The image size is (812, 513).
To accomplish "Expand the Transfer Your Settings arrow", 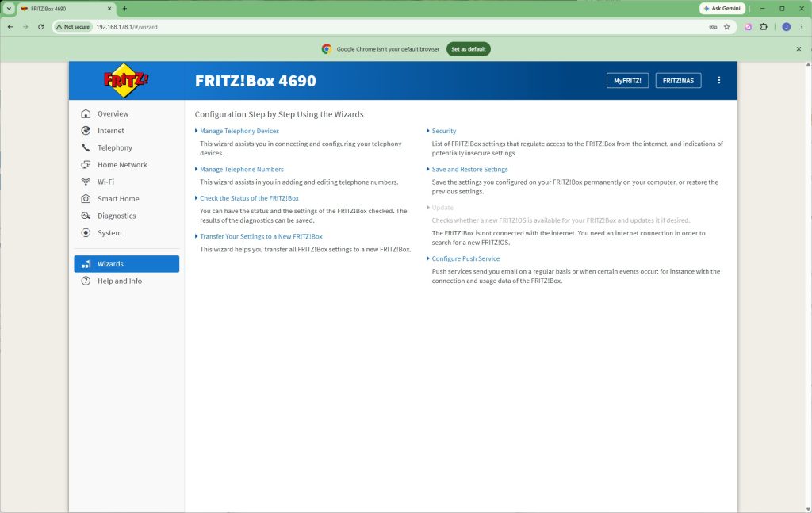I will pos(197,236).
